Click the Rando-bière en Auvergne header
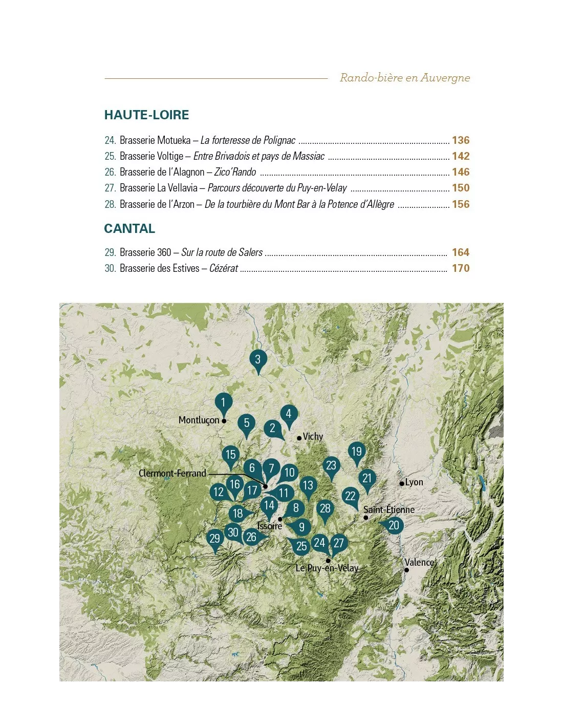Viewport: 563px width, 728px height. click(405, 78)
